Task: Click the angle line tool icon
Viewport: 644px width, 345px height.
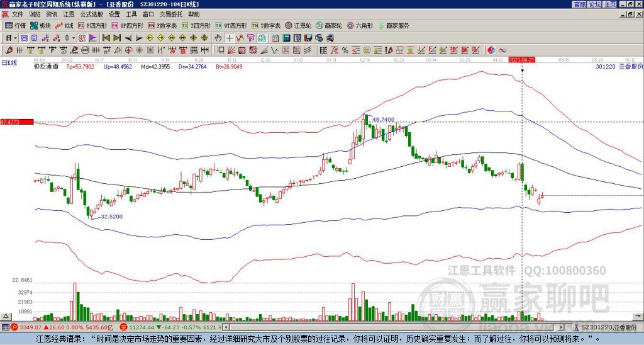Action: tap(264, 50)
